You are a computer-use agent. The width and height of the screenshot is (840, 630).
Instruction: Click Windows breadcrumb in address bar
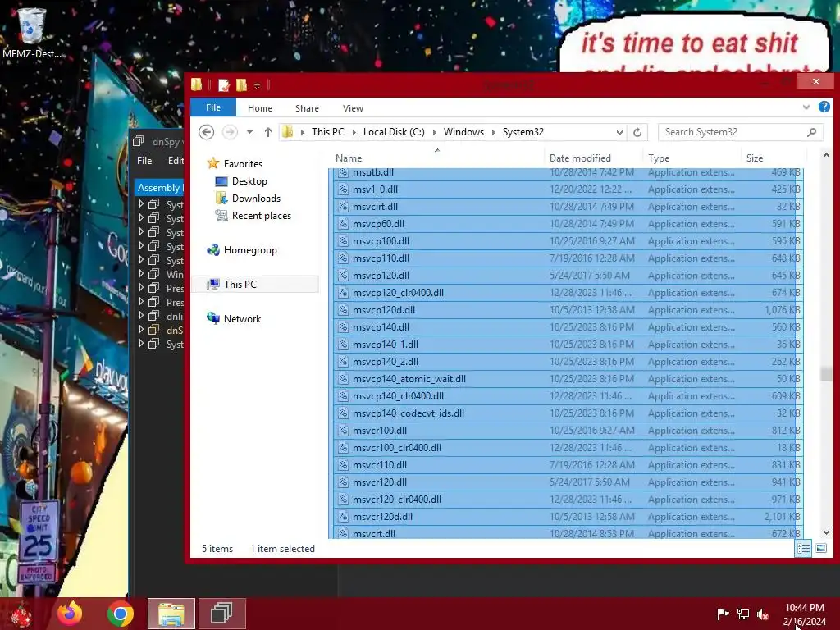click(463, 132)
